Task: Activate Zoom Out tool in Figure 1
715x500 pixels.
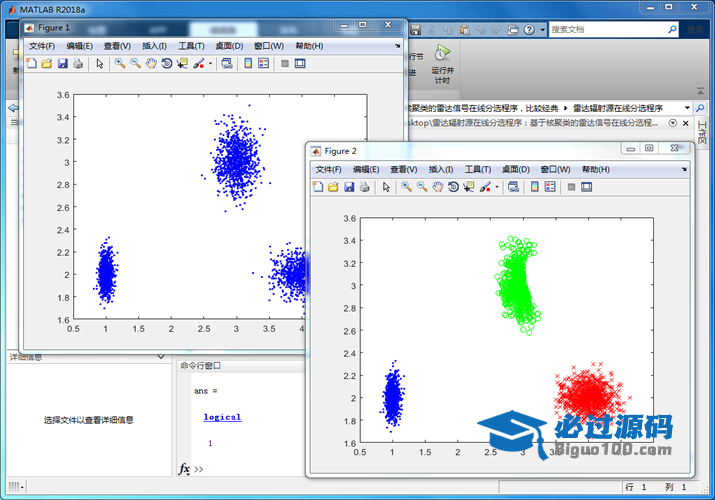Action: [x=135, y=64]
